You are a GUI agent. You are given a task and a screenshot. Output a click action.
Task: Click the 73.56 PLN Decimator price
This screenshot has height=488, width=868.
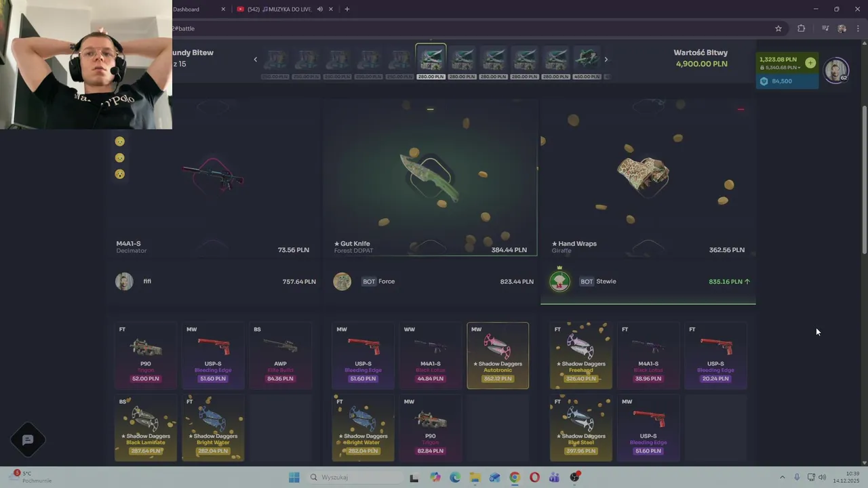click(x=294, y=250)
